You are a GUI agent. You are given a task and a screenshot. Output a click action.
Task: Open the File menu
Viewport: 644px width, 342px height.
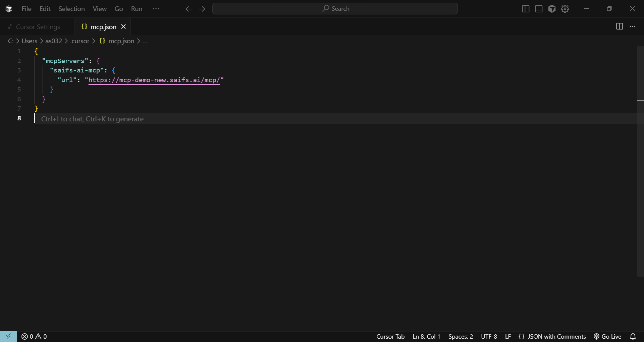26,9
